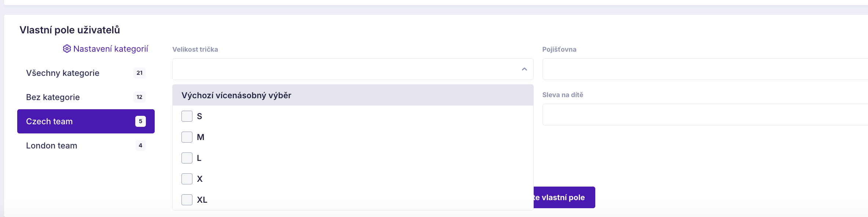The width and height of the screenshot is (868, 217).
Task: Select the Czech team category
Action: point(86,121)
